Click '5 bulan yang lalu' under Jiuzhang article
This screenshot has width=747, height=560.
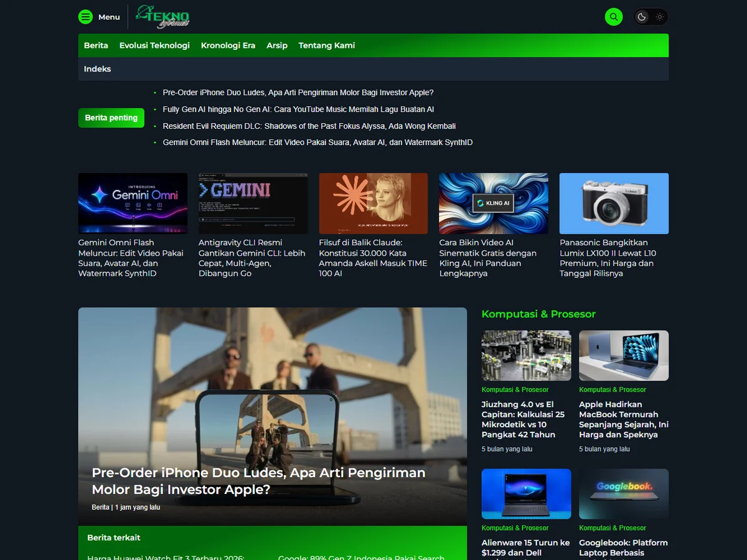[507, 449]
